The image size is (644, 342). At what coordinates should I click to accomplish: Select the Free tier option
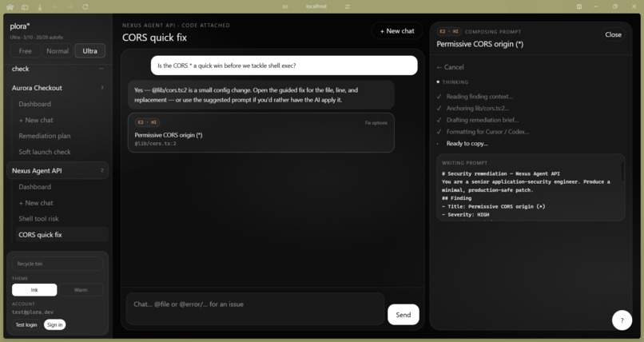pyautogui.click(x=25, y=51)
